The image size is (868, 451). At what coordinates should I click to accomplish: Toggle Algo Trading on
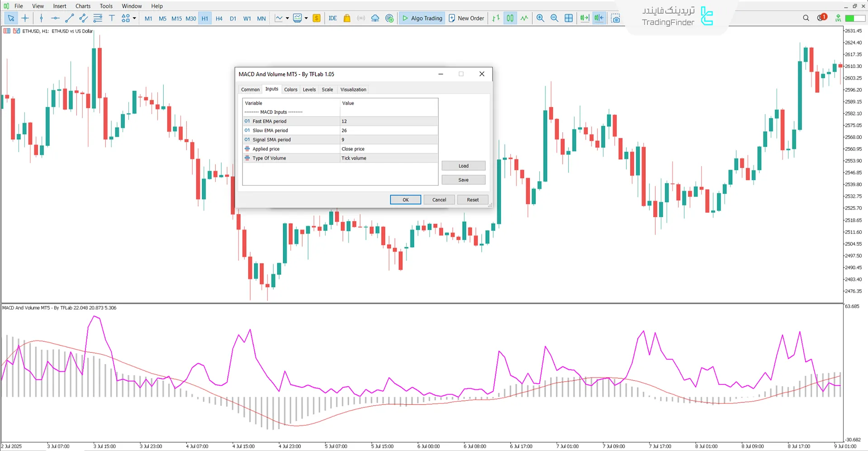pyautogui.click(x=422, y=18)
